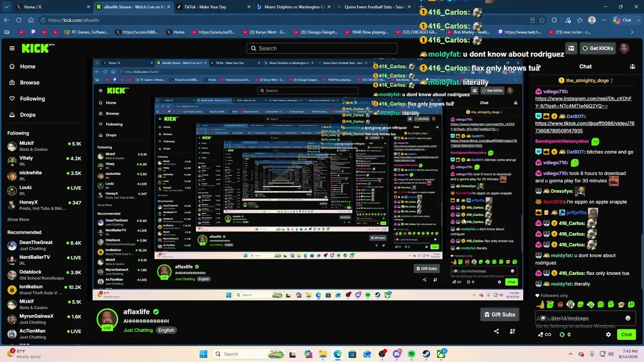The height and width of the screenshot is (362, 644).
Task: Click the Gift Subs button
Action: click(x=500, y=315)
